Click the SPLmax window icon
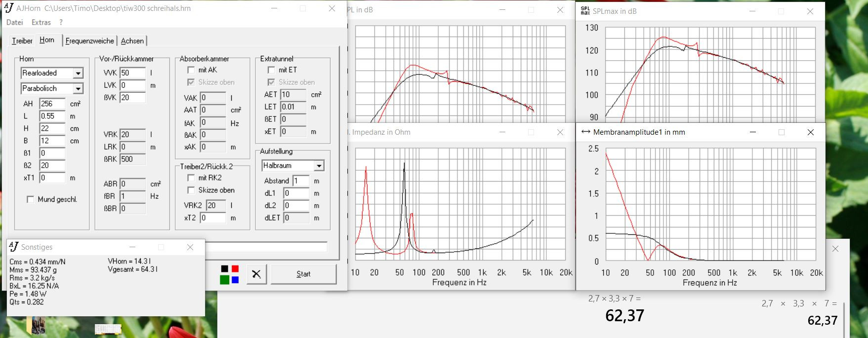This screenshot has height=338, width=868. coord(585,11)
